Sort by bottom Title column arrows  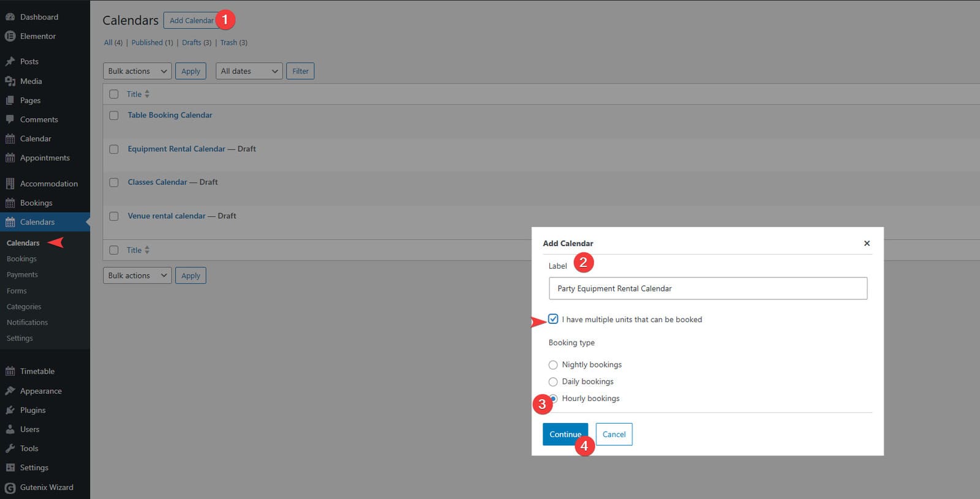[147, 250]
